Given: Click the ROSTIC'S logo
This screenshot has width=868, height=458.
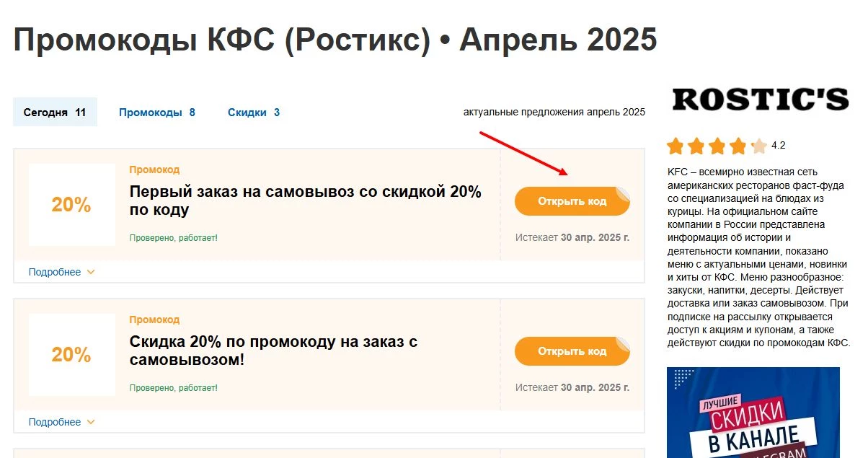Looking at the screenshot, I should tap(759, 98).
